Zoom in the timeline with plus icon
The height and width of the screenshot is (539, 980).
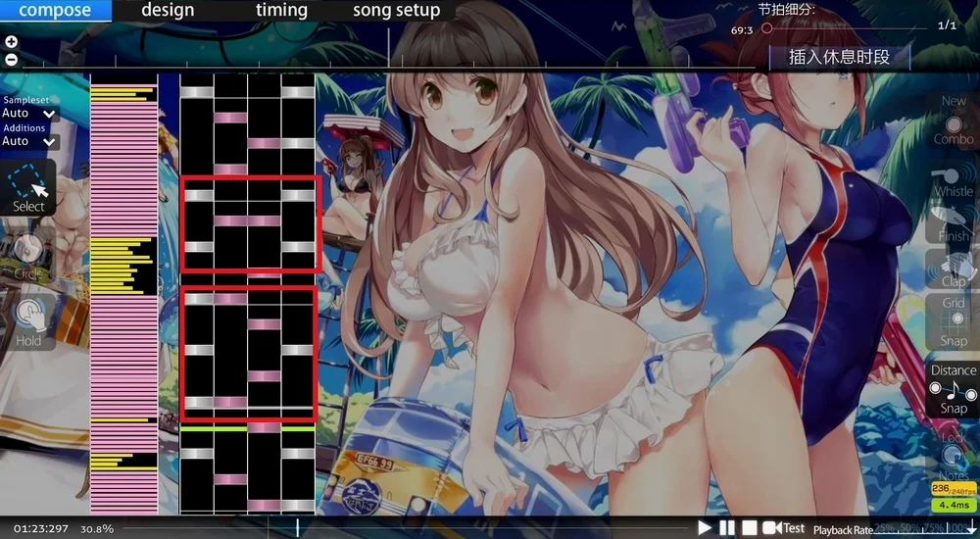click(11, 42)
